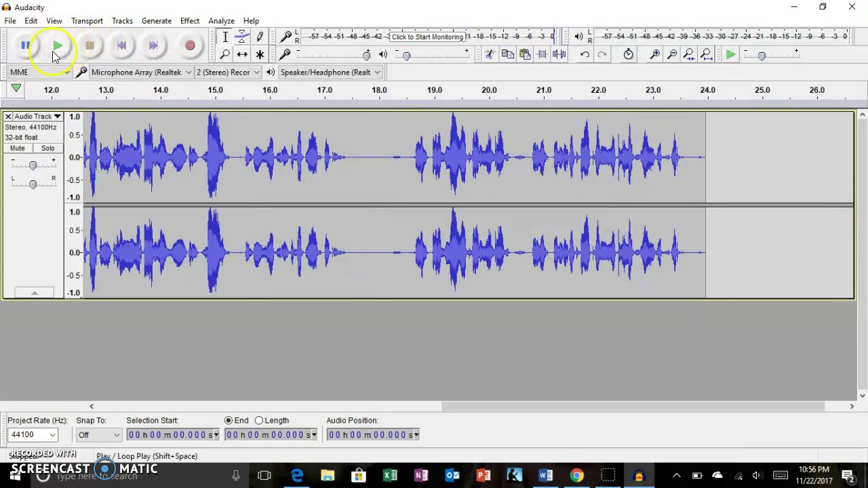
Task: Click the Paste icon in edit toolbar
Action: (x=525, y=54)
